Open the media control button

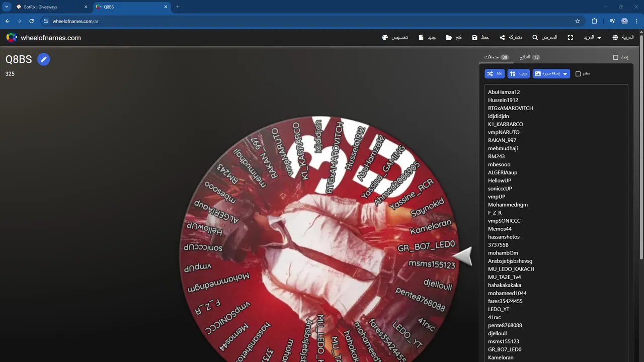tap(612, 21)
